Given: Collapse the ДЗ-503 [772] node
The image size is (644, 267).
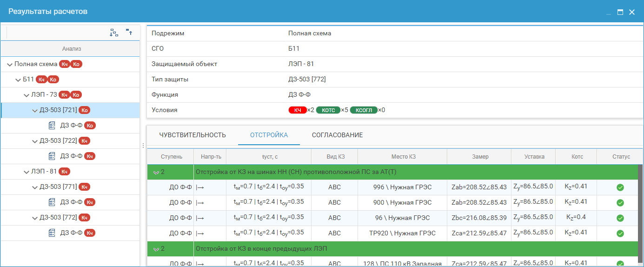Looking at the screenshot, I should pos(35,218).
